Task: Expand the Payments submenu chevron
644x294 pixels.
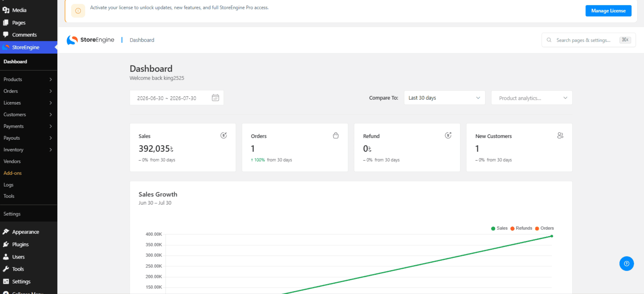Action: [50, 126]
